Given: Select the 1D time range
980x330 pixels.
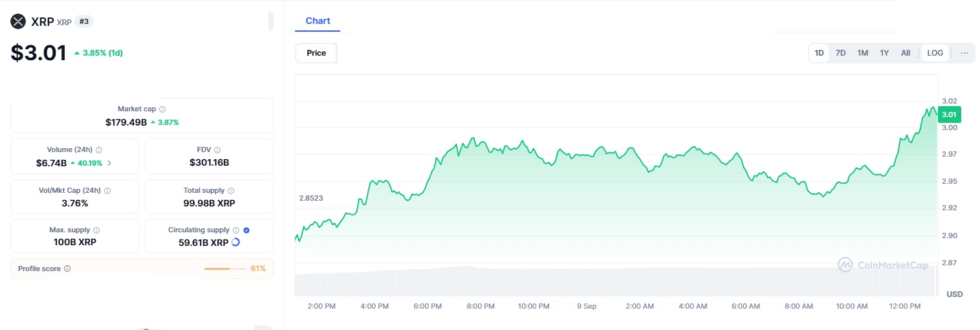Looking at the screenshot, I should [819, 53].
